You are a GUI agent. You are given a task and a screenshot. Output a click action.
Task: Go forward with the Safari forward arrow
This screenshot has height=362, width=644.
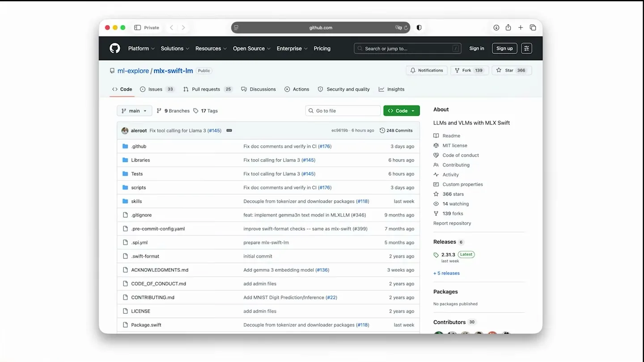point(183,28)
